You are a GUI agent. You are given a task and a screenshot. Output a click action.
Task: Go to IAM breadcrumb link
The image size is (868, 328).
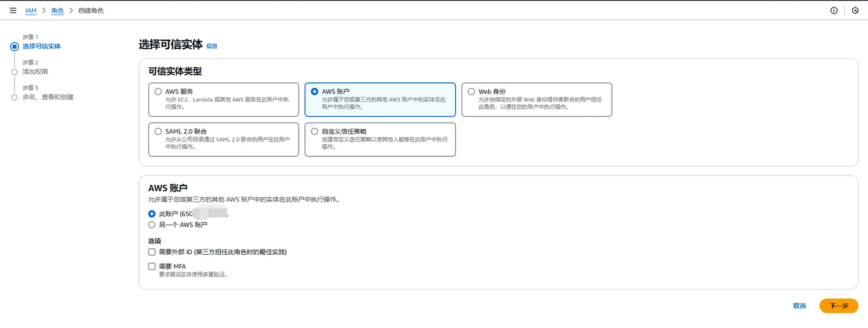click(x=31, y=10)
